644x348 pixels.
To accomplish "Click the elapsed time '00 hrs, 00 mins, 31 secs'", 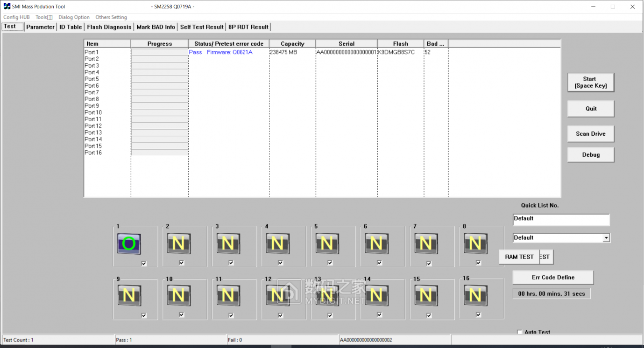I will coord(552,294).
